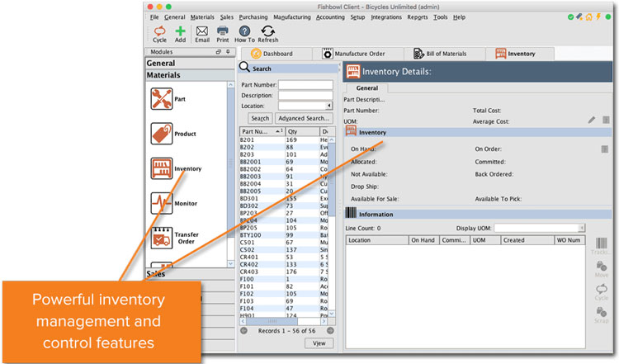Click the On Hand column header
The width and height of the screenshot is (619, 364).
(x=424, y=240)
